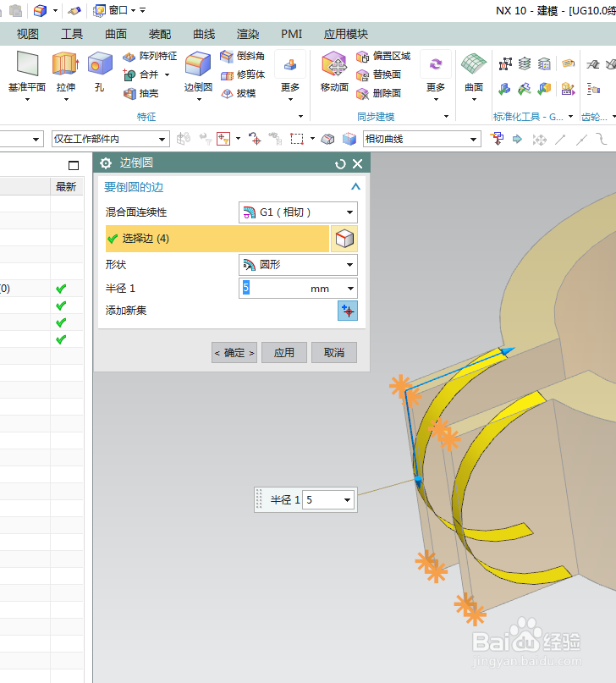The image size is (616, 683).
Task: Click the reset dialog icon in 边倒圆 title
Action: [340, 164]
